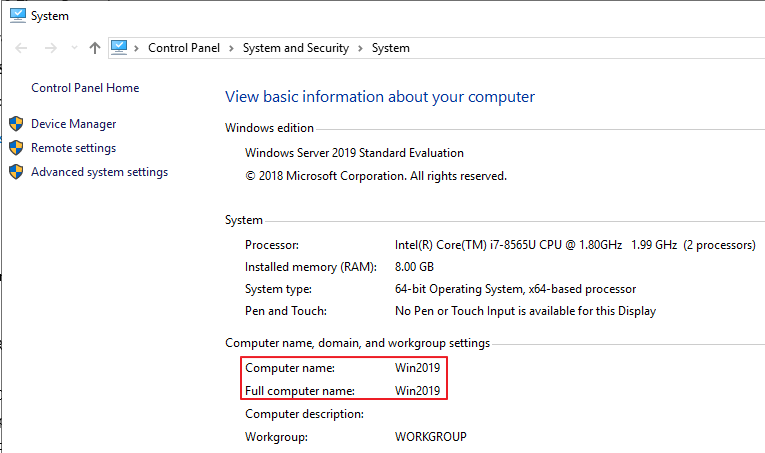Viewport: 765px width, 453px height.
Task: Click the Workgroup: label
Action: (276, 437)
